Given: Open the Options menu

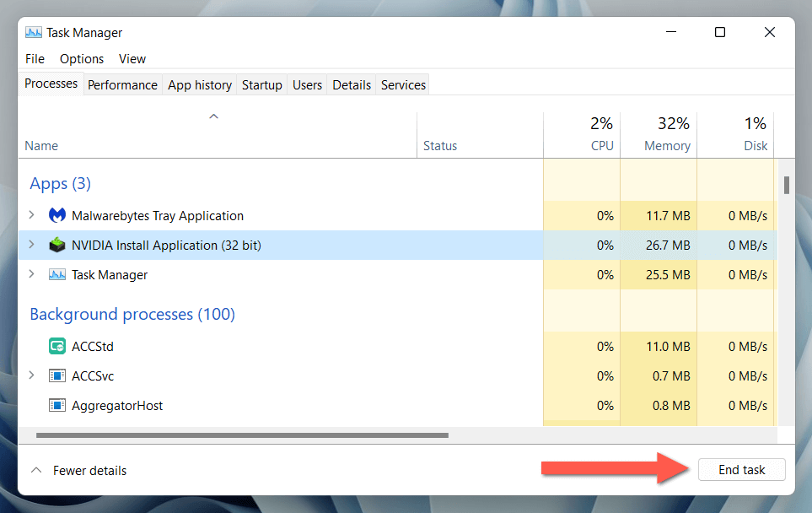Looking at the screenshot, I should click(x=82, y=59).
